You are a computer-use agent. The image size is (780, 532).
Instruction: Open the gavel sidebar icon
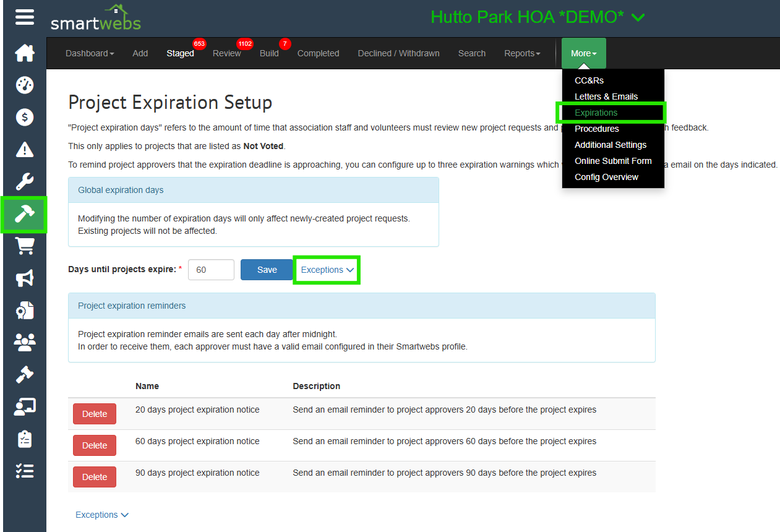25,374
